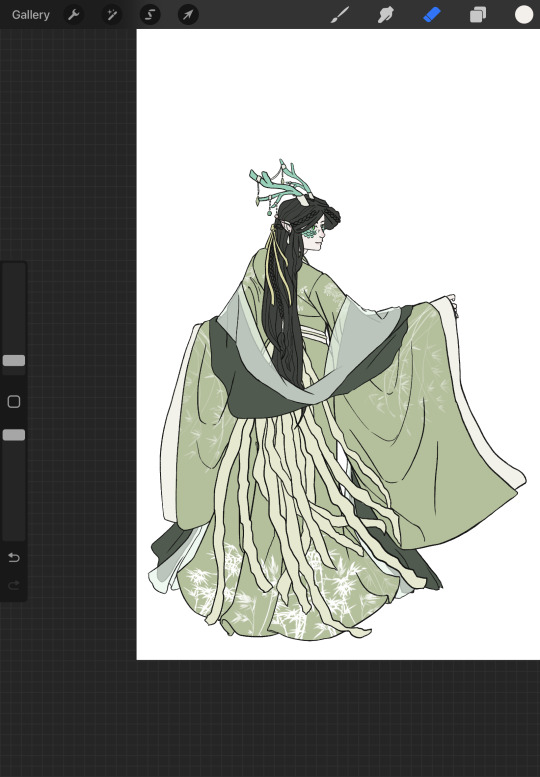Activate the Transform arrow tool

(188, 15)
